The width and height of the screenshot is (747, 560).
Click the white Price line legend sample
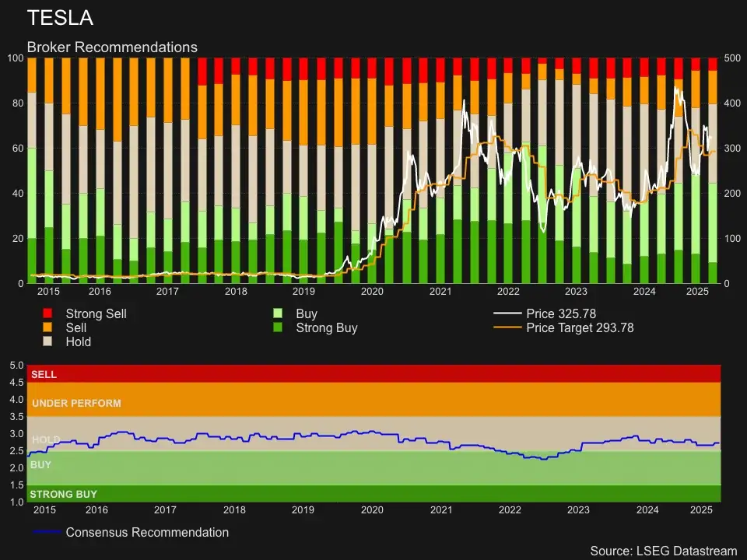click(x=507, y=313)
